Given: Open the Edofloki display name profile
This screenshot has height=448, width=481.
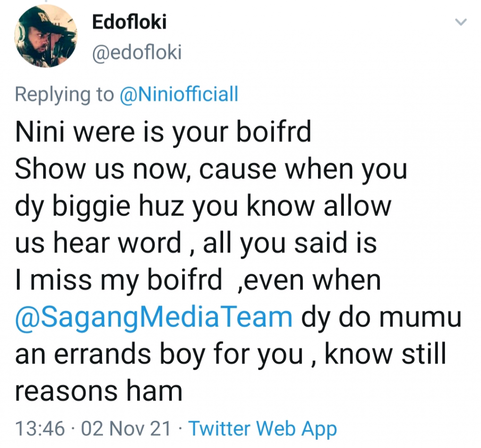Looking at the screenshot, I should click(129, 23).
